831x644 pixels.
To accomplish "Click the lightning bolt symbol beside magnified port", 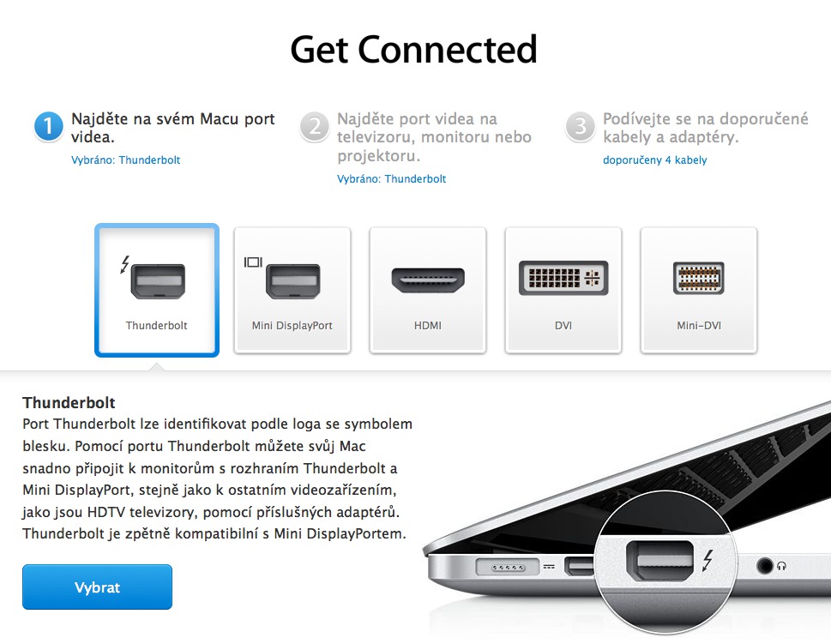I will [708, 560].
